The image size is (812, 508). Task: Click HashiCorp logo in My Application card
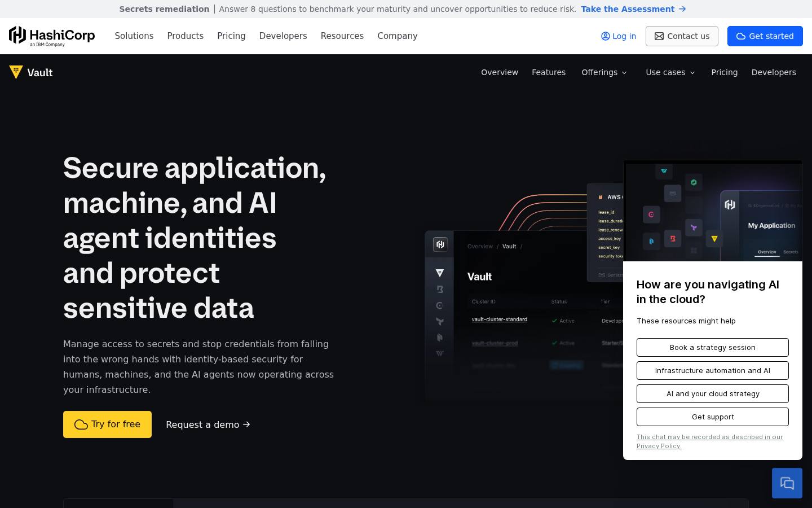[730, 204]
